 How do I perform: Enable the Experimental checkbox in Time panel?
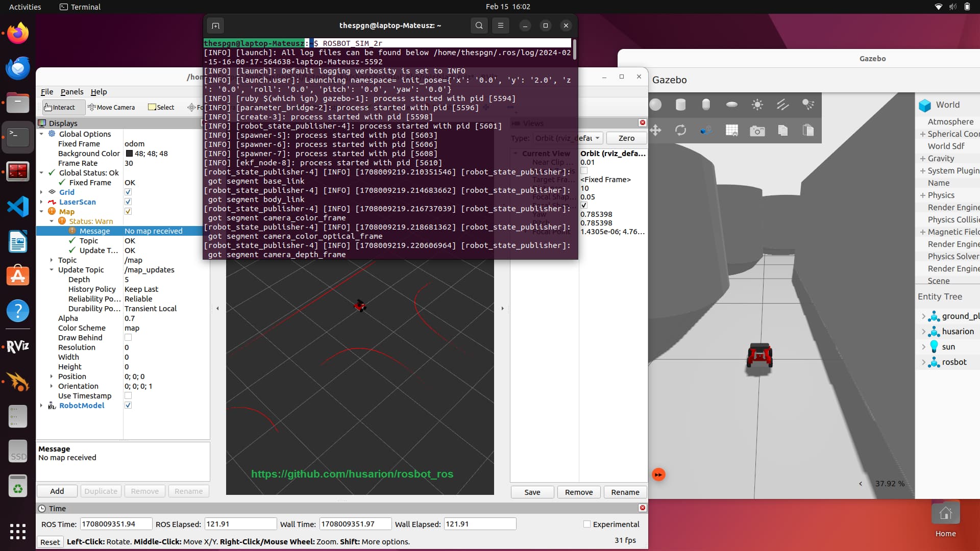587,524
